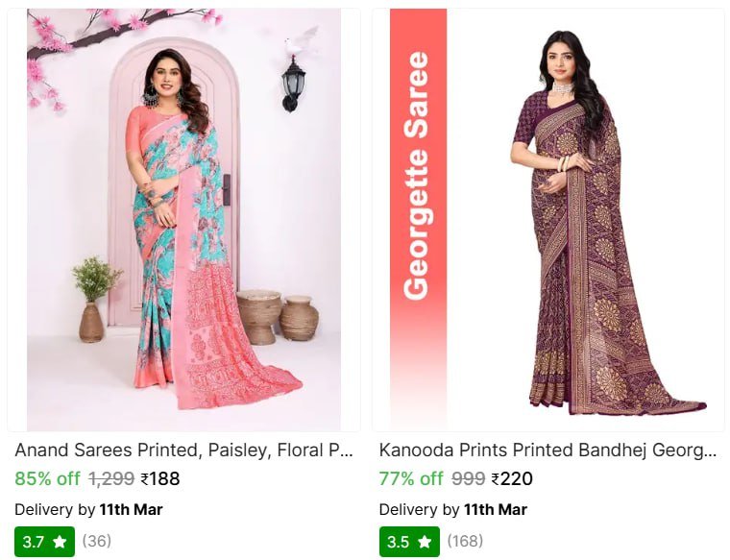The image size is (730, 560).
Task: Click the 85% off discount label
Action: click(x=47, y=478)
